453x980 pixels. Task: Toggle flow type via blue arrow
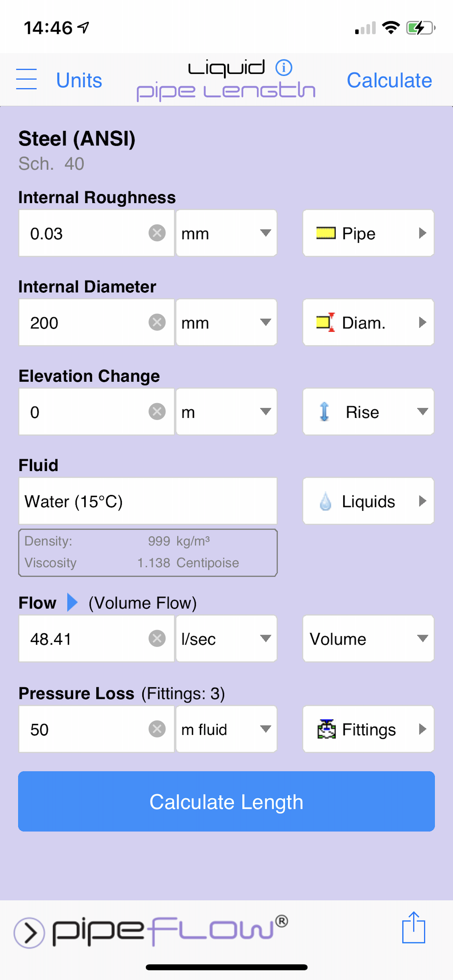72,602
